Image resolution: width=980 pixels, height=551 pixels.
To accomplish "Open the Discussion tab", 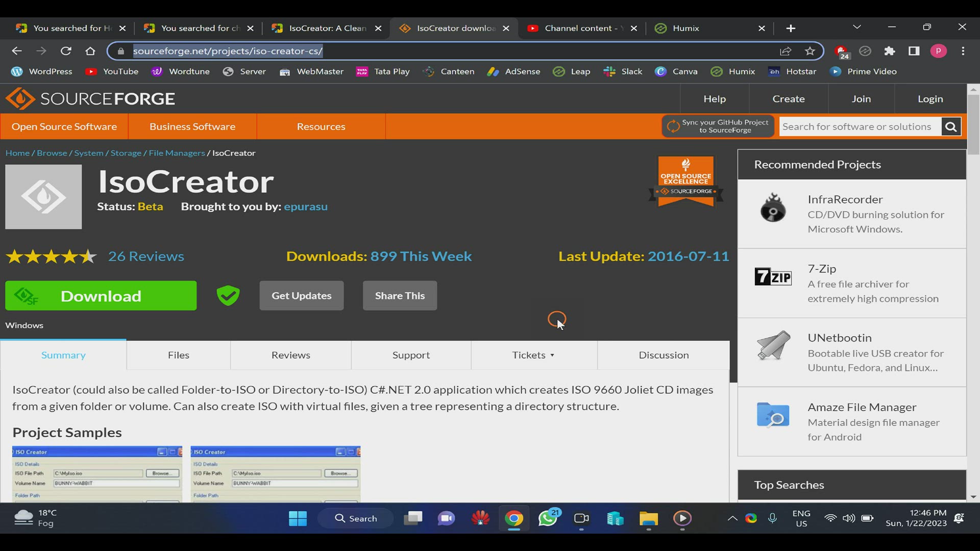I will (664, 355).
